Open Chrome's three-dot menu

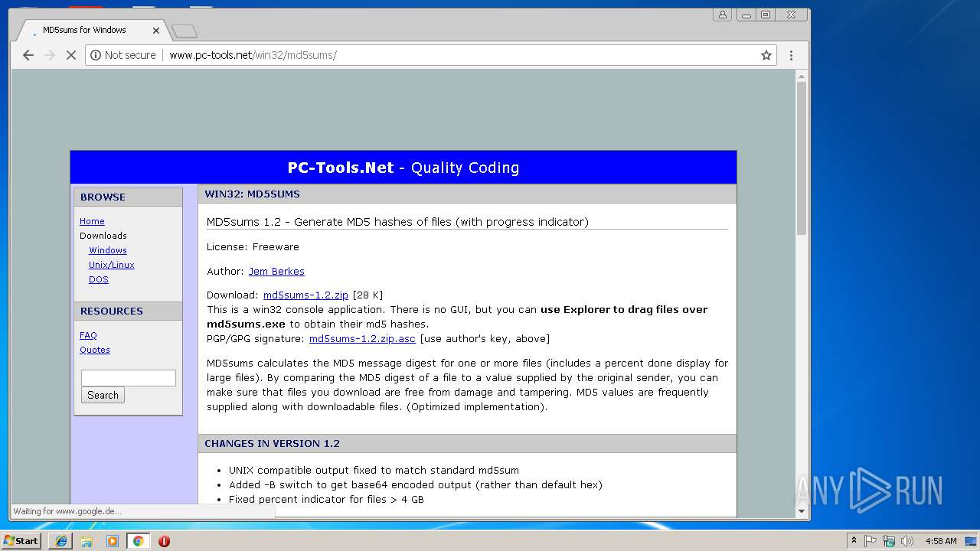791,55
